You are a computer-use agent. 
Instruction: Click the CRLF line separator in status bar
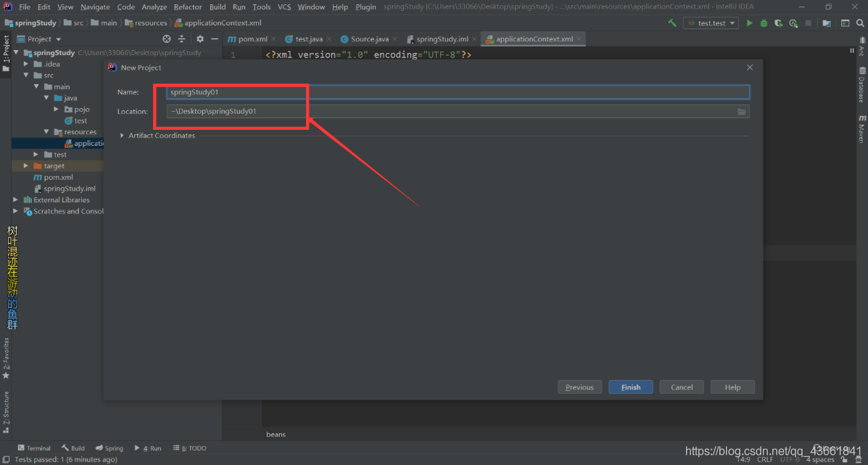pos(765,459)
